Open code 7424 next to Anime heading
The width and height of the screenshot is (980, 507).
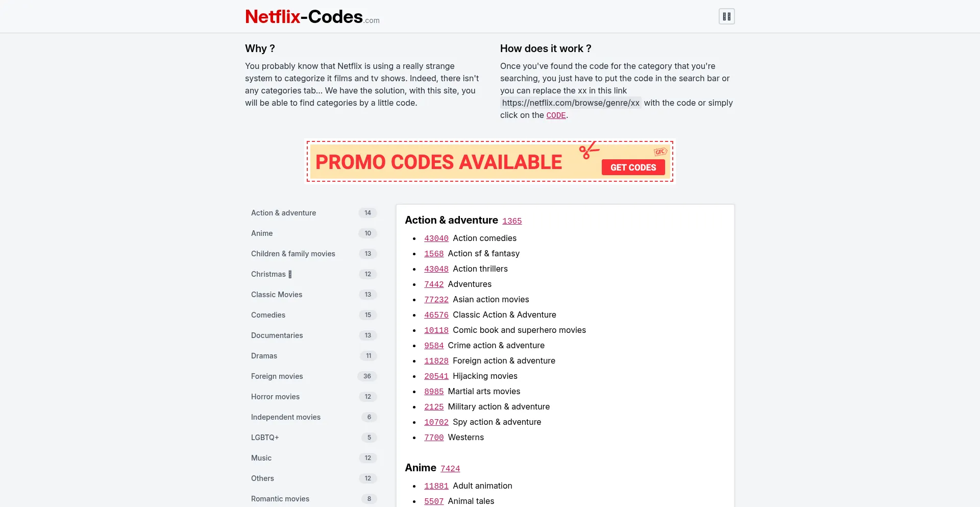tap(450, 469)
